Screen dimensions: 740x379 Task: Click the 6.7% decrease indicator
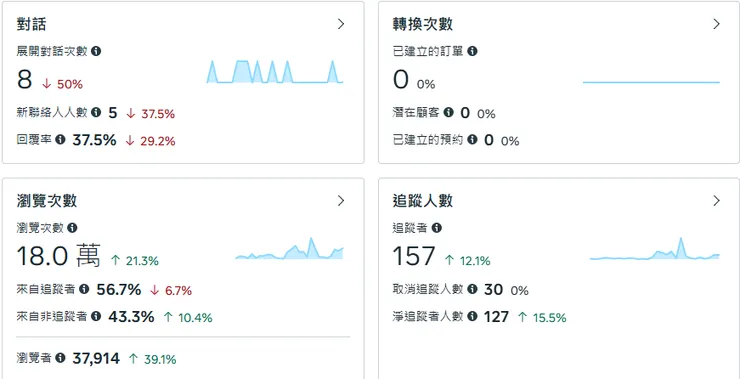(171, 290)
